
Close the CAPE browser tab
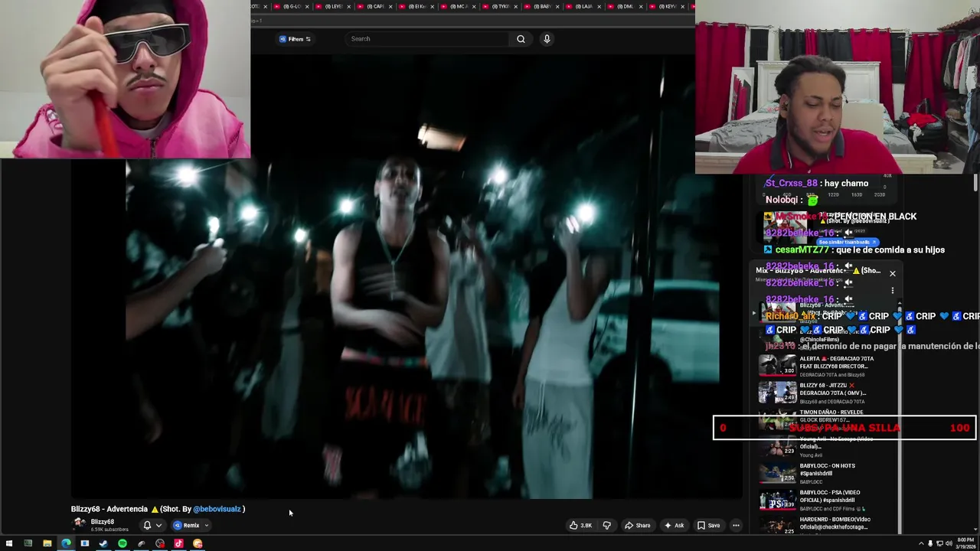point(390,7)
